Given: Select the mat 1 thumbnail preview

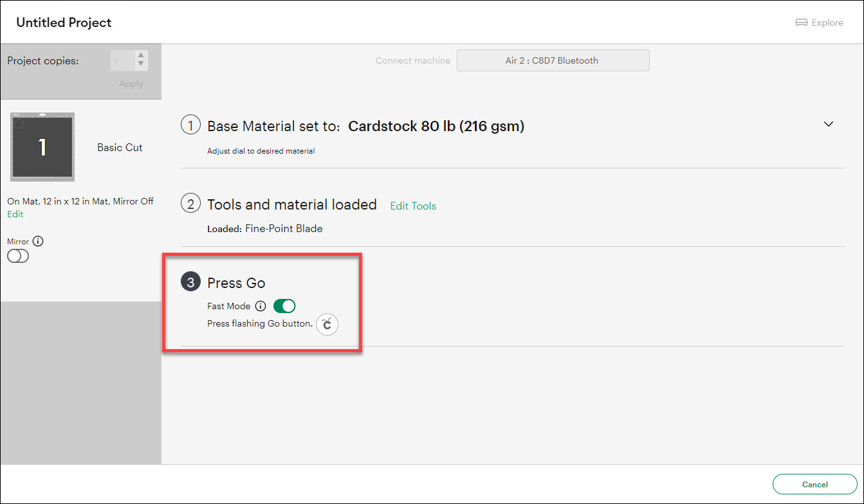Looking at the screenshot, I should pos(42,147).
